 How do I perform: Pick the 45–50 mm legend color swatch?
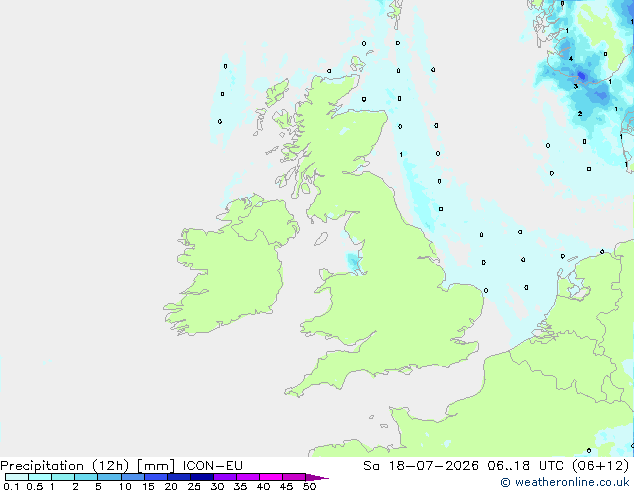[x=294, y=477]
